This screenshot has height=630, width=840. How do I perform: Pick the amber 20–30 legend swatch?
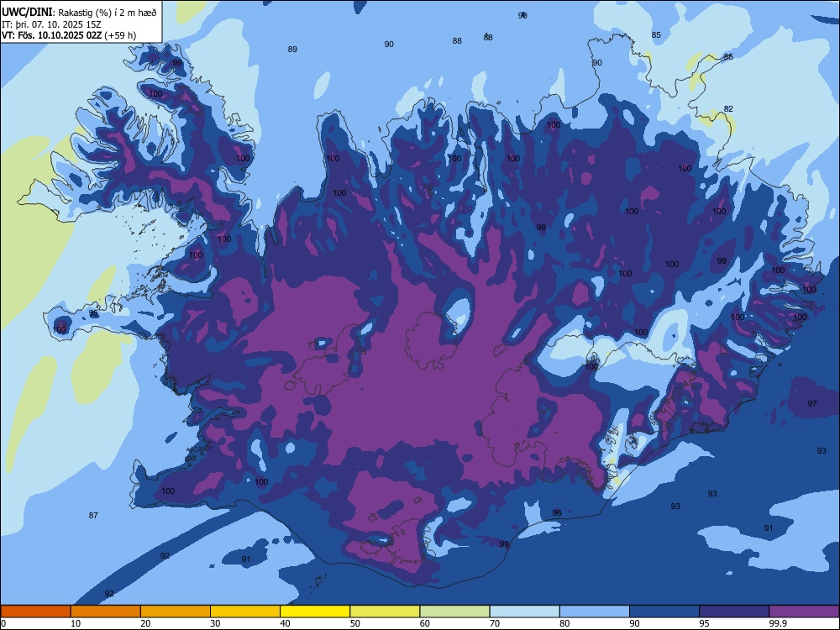click(x=176, y=612)
